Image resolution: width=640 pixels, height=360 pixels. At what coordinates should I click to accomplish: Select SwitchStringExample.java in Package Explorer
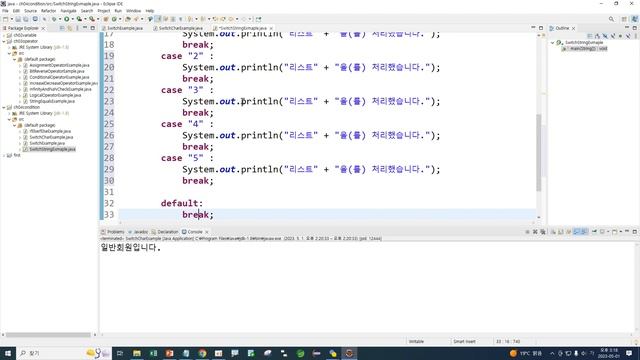point(52,149)
